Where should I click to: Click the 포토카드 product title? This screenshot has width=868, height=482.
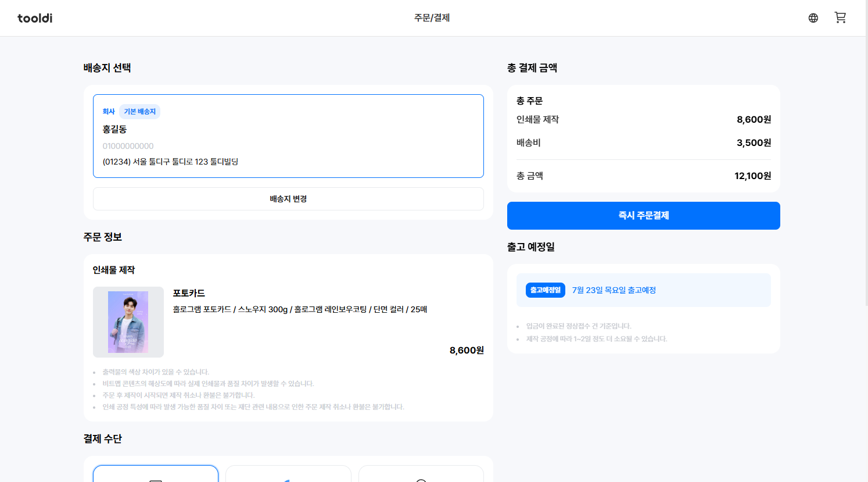189,293
